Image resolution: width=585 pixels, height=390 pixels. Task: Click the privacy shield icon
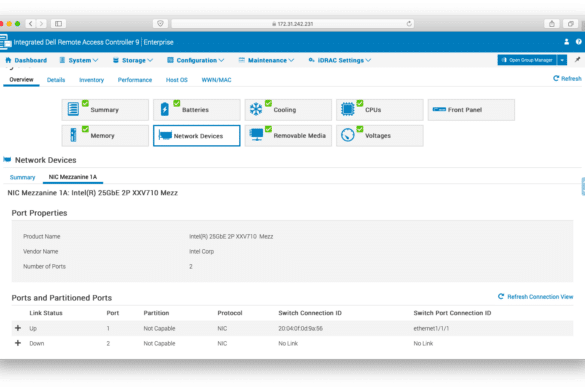pyautogui.click(x=160, y=24)
